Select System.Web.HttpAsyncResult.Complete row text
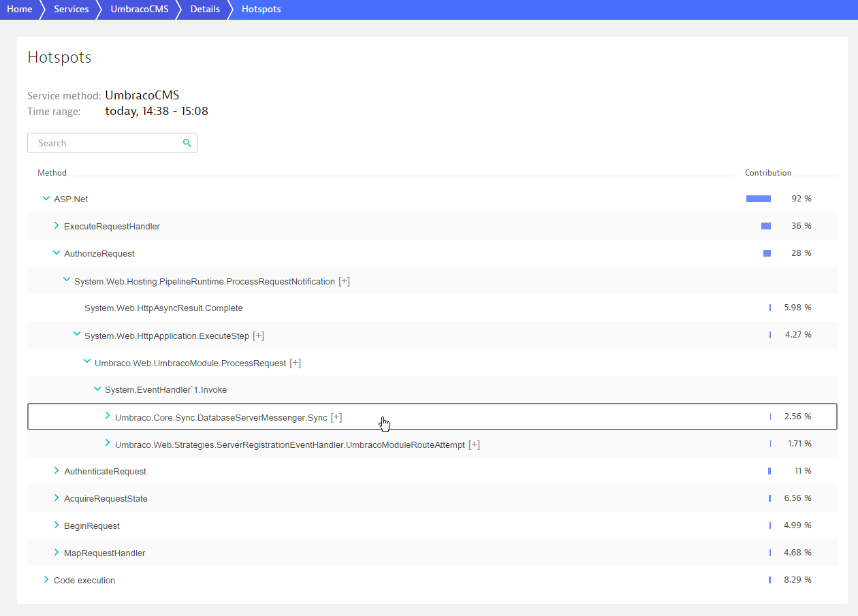This screenshot has height=616, width=858. point(163,308)
